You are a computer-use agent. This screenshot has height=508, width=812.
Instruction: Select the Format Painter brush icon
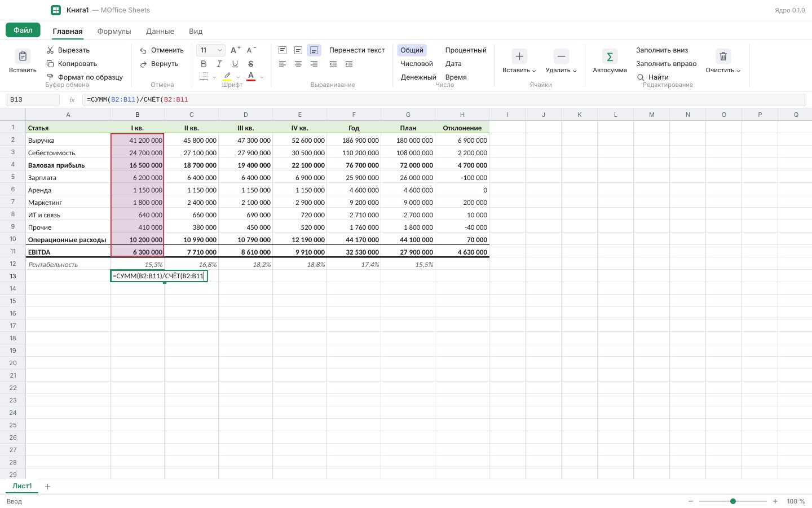click(50, 77)
